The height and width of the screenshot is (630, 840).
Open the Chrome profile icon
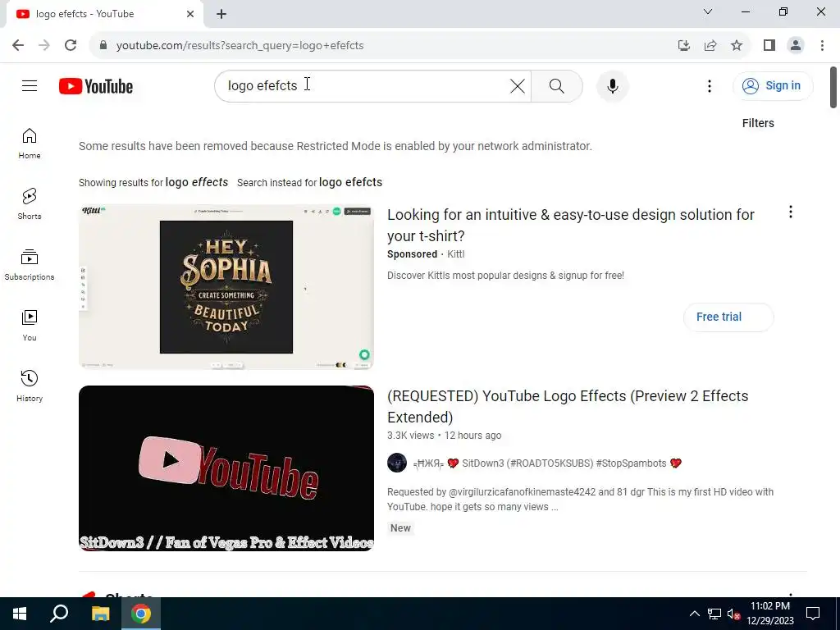click(796, 46)
